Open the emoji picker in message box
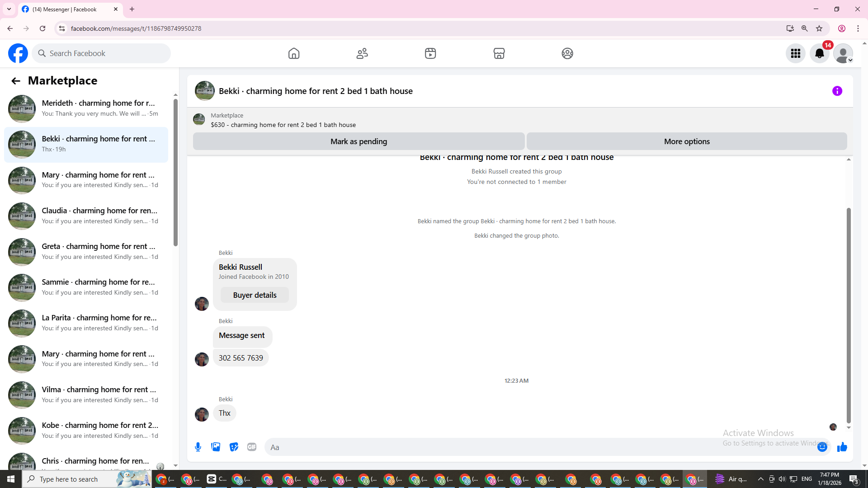The height and width of the screenshot is (488, 868). pyautogui.click(x=822, y=447)
